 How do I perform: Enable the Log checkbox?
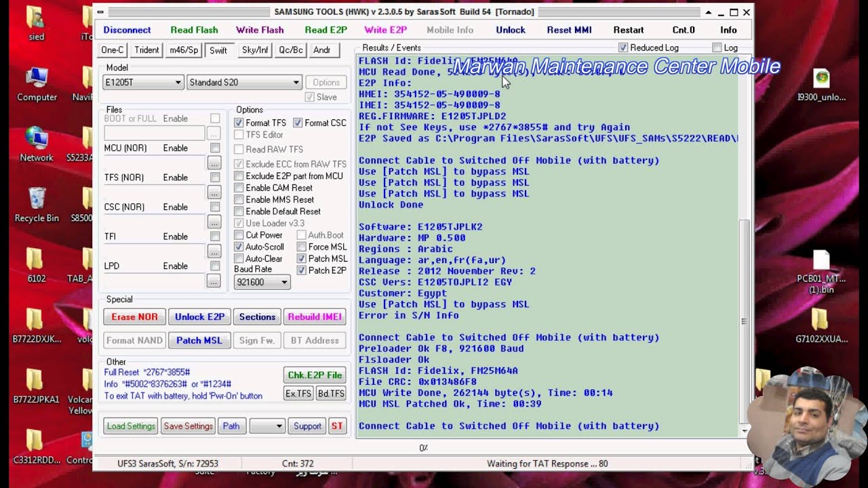click(x=717, y=47)
